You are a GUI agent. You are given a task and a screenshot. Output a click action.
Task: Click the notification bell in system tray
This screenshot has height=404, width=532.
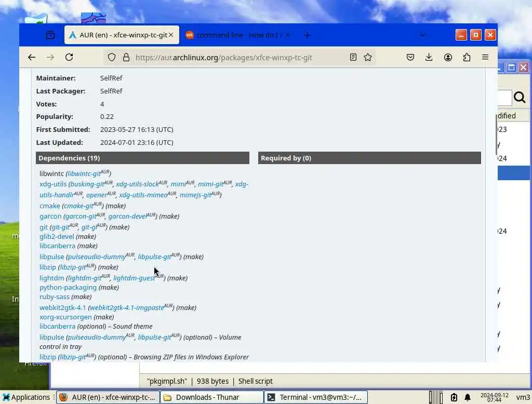[x=468, y=397]
